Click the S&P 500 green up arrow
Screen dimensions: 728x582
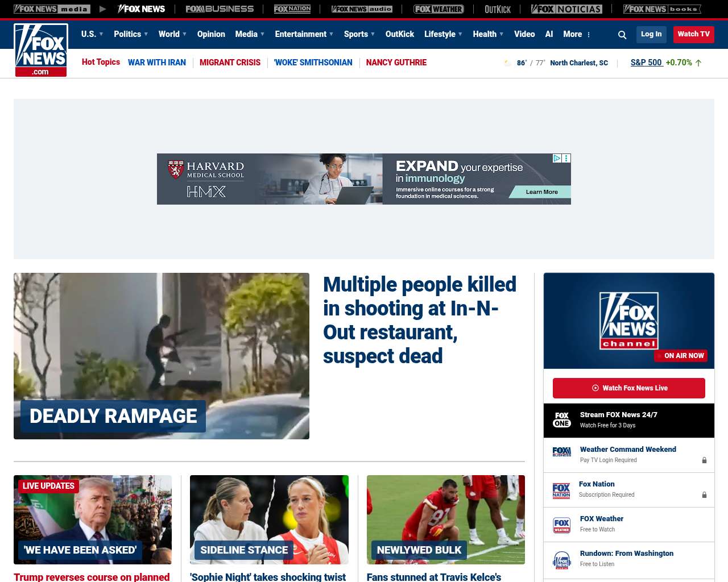click(698, 63)
